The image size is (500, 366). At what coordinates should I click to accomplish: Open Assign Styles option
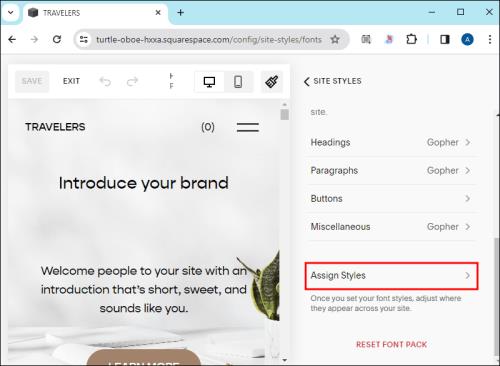point(391,276)
